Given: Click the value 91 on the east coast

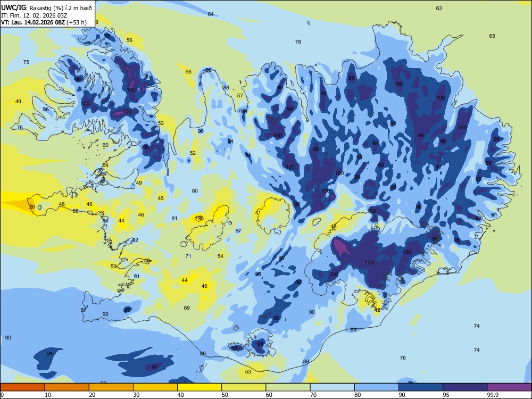Looking at the screenshot, I should point(494,215).
